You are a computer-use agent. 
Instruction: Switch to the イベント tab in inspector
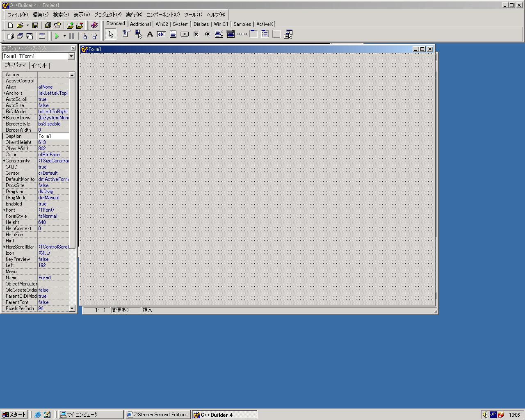click(39, 66)
